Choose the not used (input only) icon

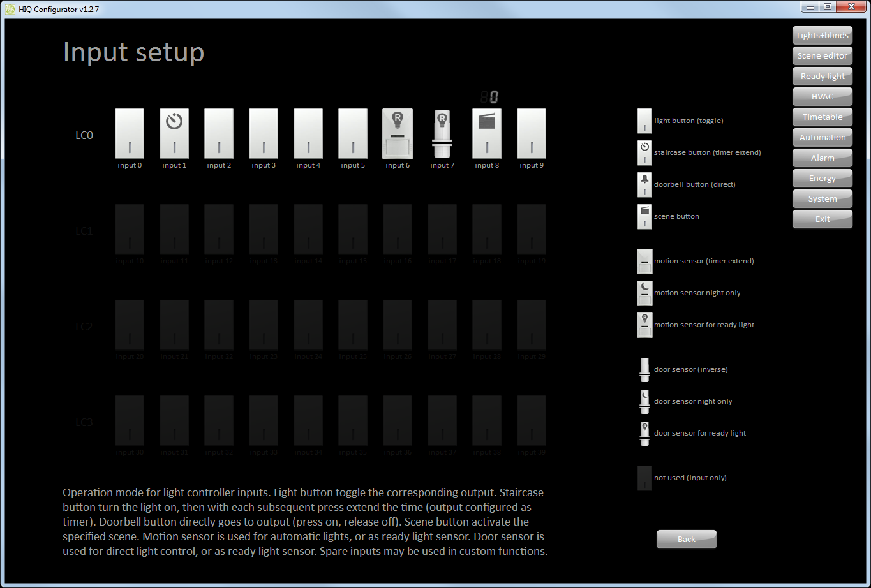tap(644, 478)
